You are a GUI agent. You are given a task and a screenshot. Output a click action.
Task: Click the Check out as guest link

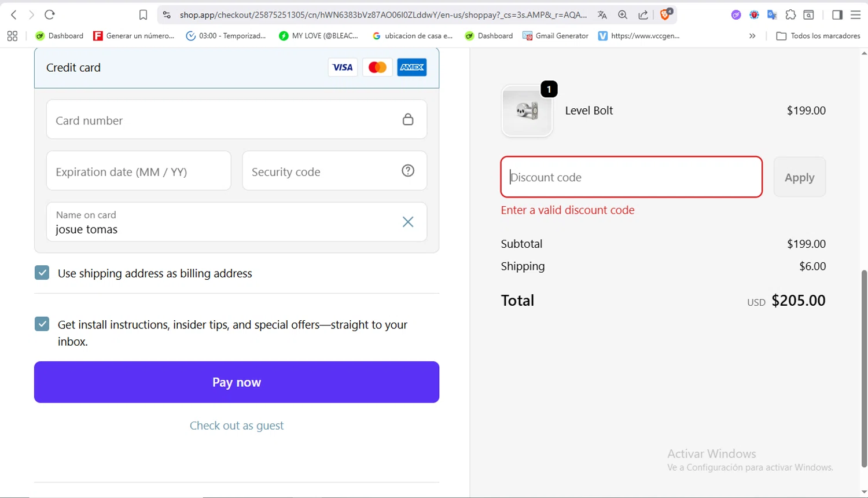tap(237, 426)
